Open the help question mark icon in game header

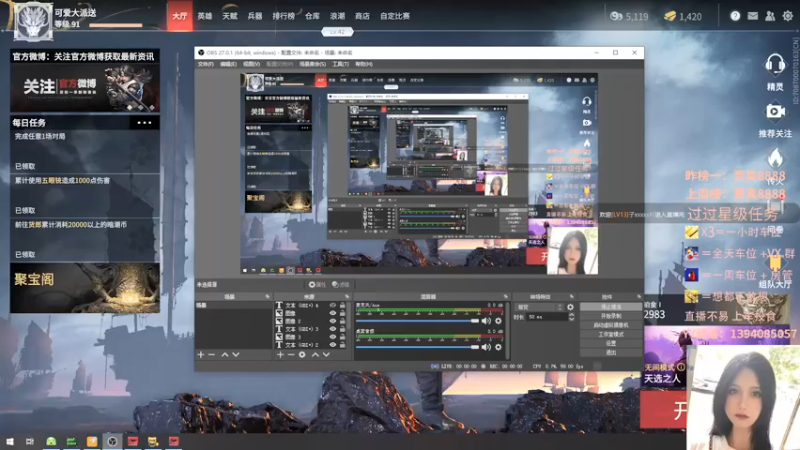point(735,16)
